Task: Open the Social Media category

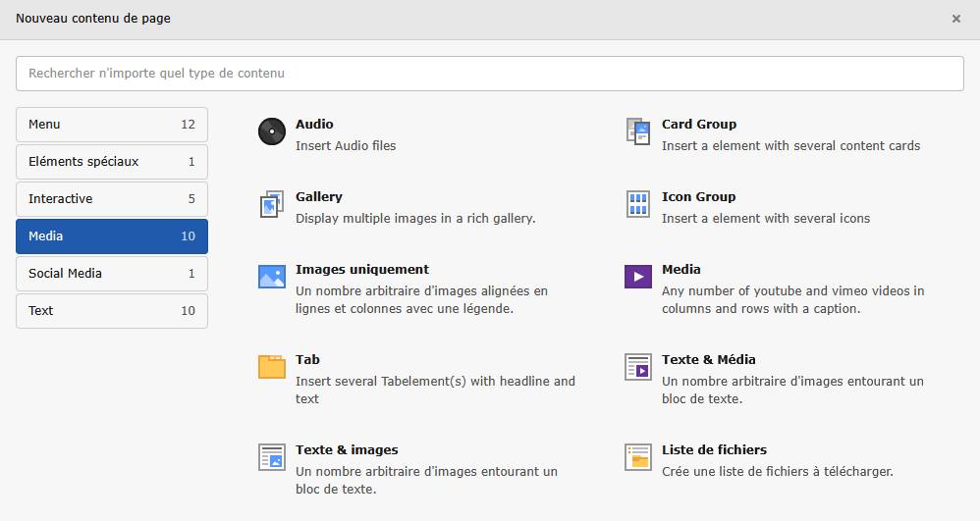Action: pos(112,274)
